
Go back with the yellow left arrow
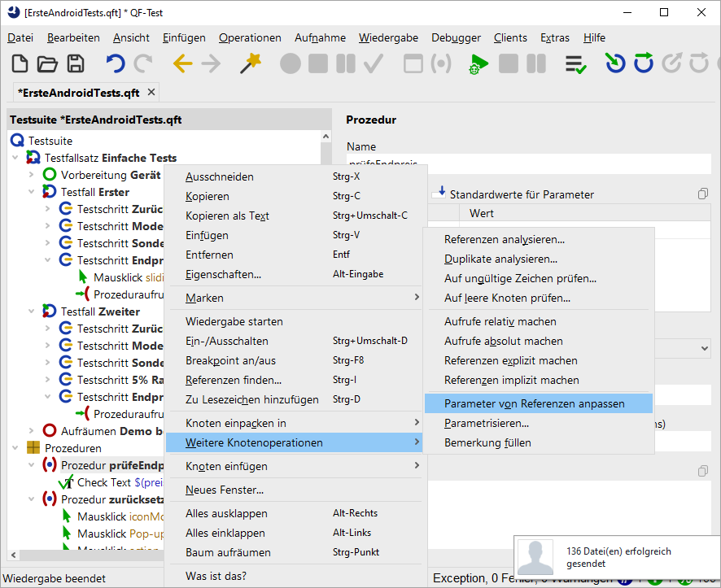[x=182, y=63]
